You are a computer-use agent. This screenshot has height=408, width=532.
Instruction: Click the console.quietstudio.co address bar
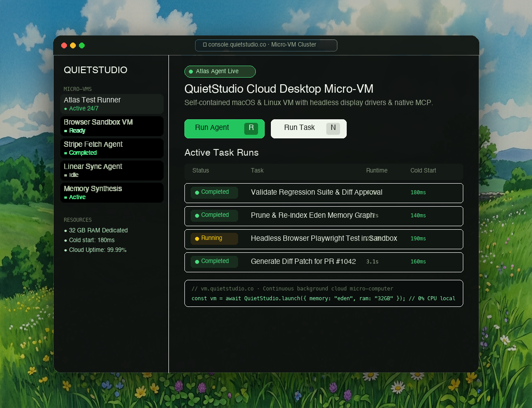pos(266,45)
